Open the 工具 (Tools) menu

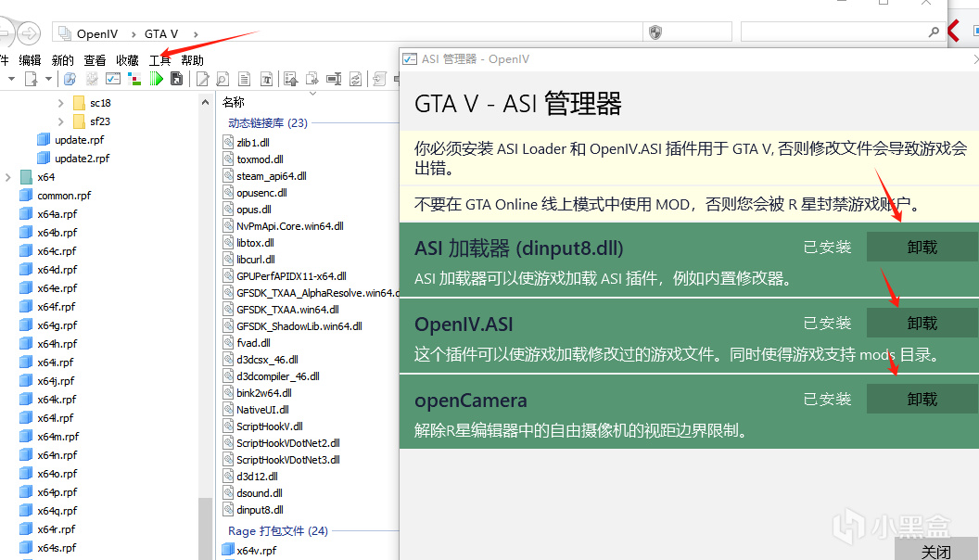click(159, 60)
